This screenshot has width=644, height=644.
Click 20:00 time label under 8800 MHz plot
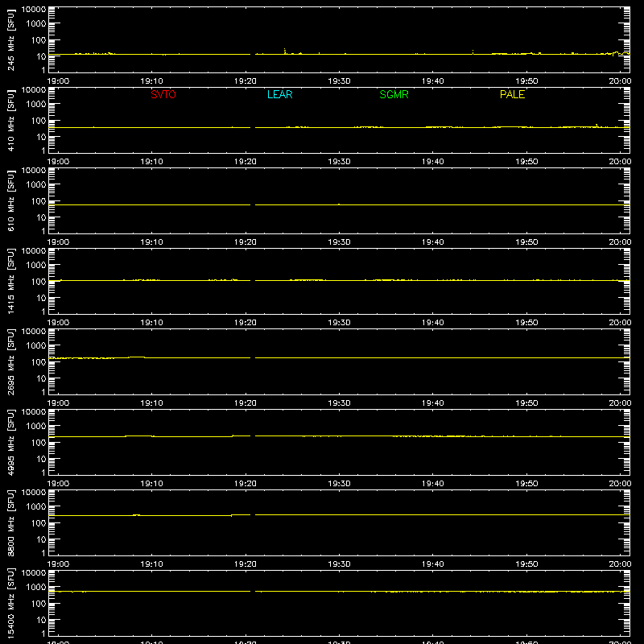point(620,564)
